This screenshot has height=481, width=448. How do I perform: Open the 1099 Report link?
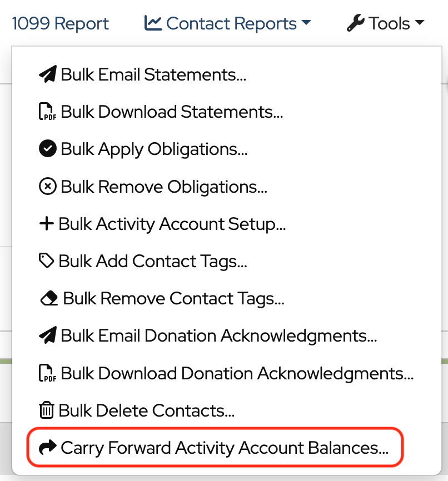pos(61,24)
